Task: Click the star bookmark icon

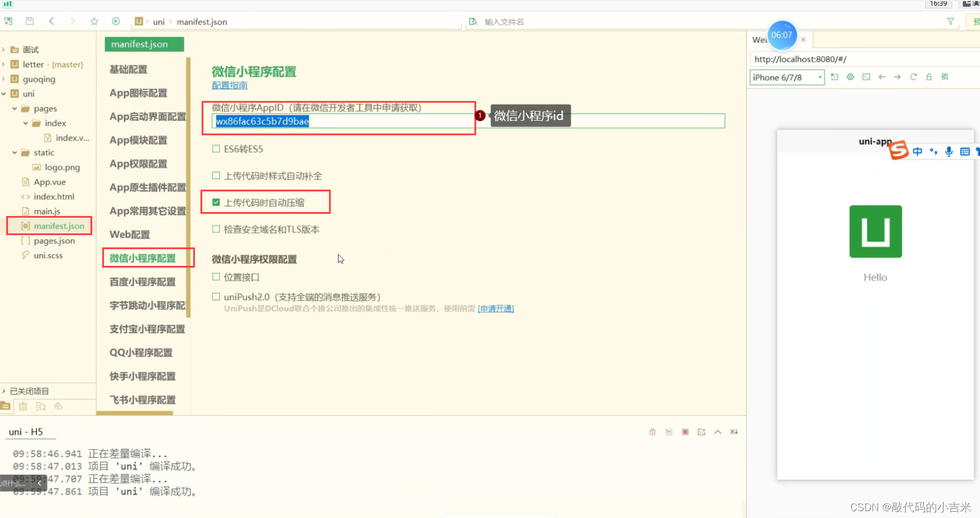Action: tap(94, 21)
